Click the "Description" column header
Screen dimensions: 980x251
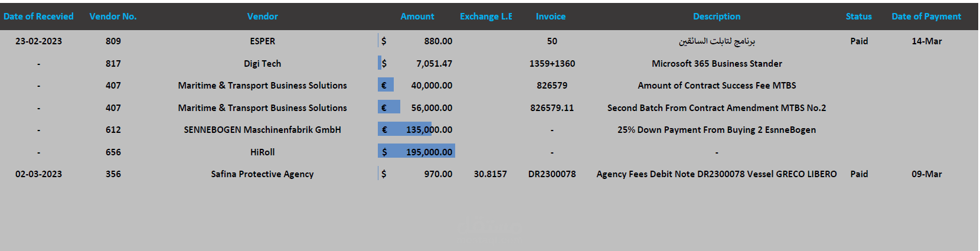pyautogui.click(x=717, y=17)
